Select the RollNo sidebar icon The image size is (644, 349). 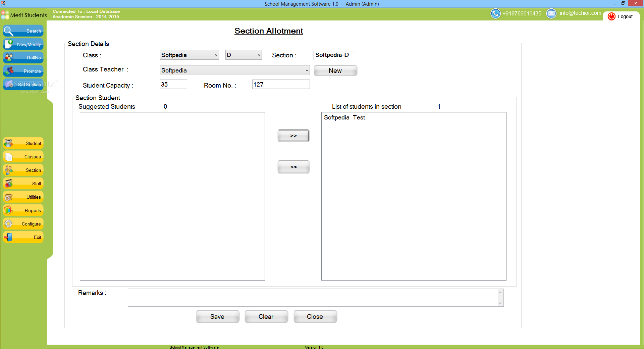coord(9,57)
